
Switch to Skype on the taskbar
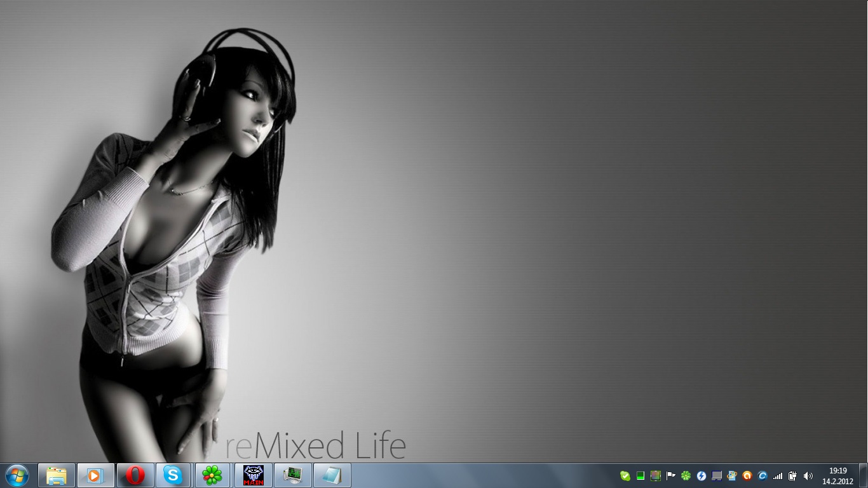click(x=173, y=475)
